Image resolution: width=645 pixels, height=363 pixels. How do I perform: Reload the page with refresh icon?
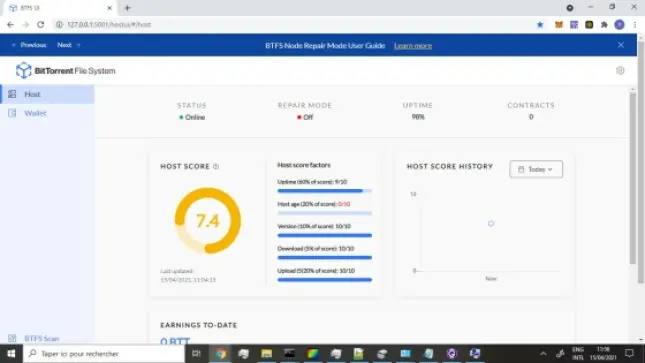(40, 25)
